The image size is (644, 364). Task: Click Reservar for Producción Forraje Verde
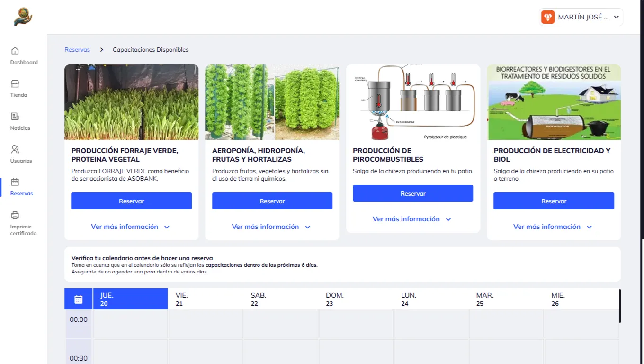(131, 201)
